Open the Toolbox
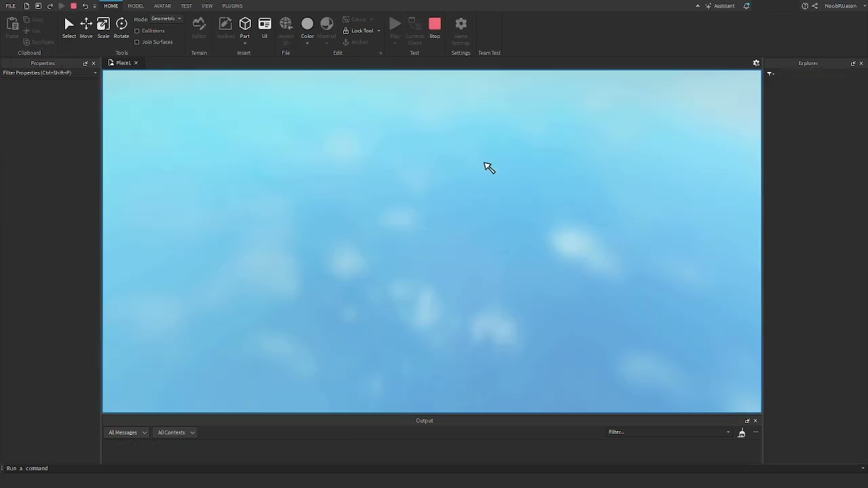The height and width of the screenshot is (488, 868). 225,28
